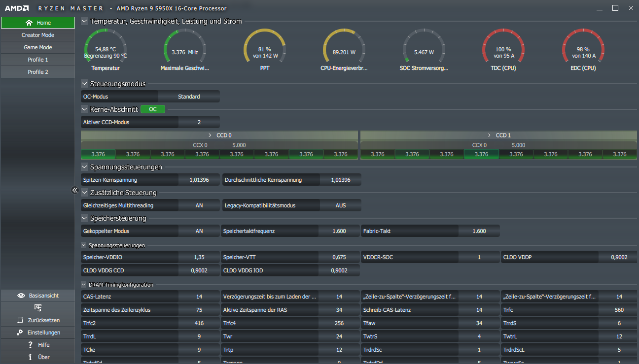Click the Basisansicht button
This screenshot has height=364, width=639.
(38, 296)
